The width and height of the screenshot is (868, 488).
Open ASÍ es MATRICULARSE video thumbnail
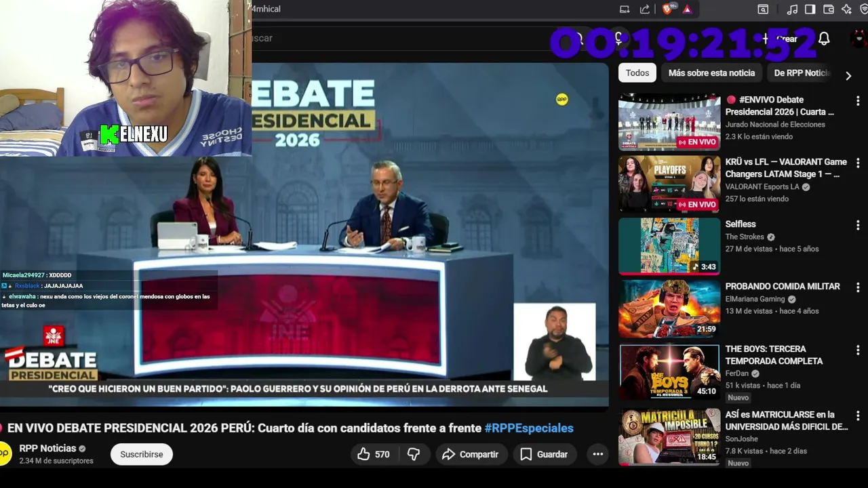[669, 436]
